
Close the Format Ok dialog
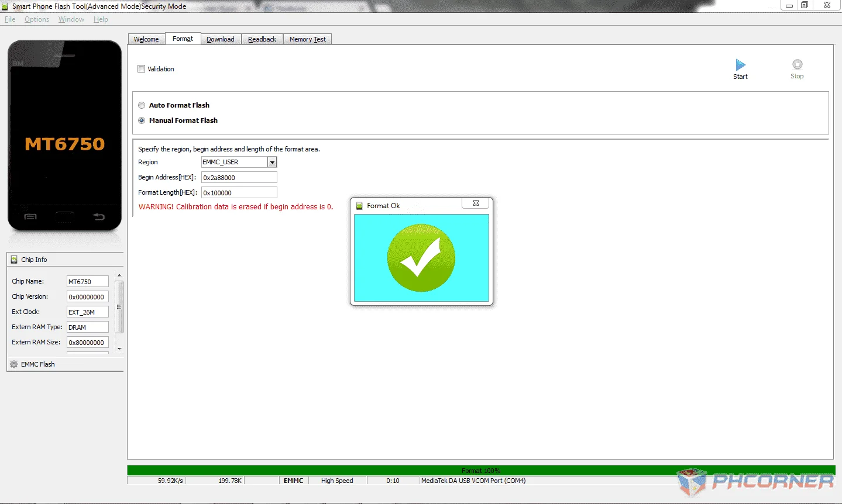pos(476,203)
